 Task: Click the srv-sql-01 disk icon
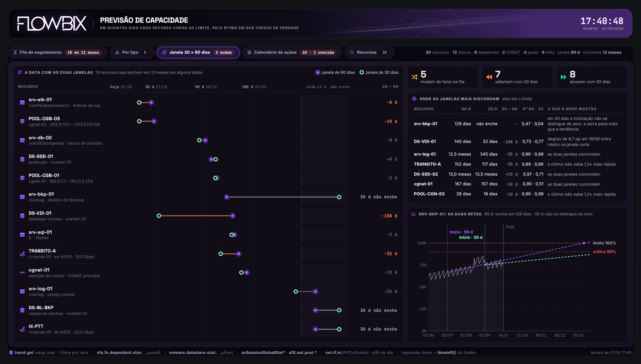click(x=22, y=235)
